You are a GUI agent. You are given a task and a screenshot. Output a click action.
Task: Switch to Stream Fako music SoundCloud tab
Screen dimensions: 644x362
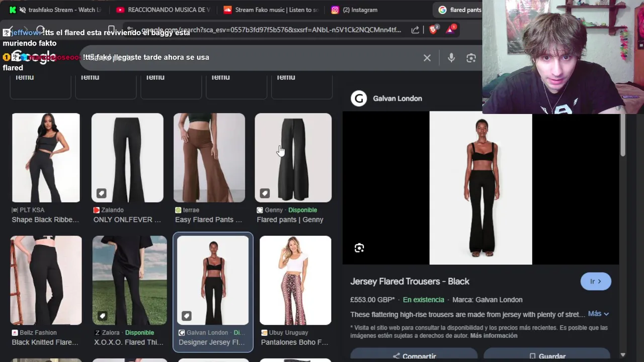coord(270,10)
